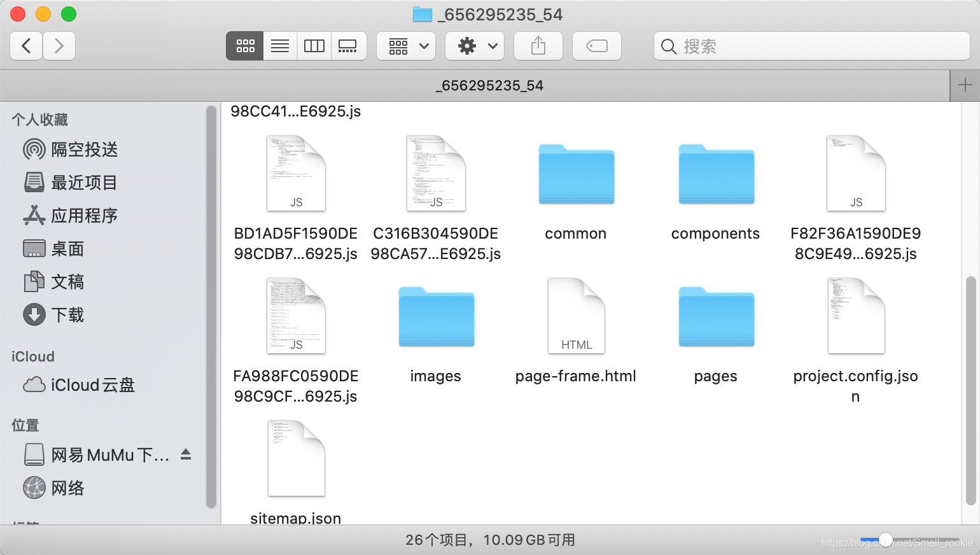Viewport: 980px width, 555px height.
Task: Add a new tab with plus button
Action: click(965, 85)
